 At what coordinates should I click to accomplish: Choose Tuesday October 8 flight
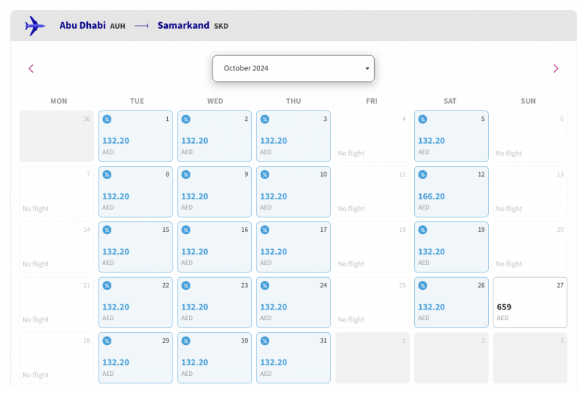pyautogui.click(x=135, y=192)
